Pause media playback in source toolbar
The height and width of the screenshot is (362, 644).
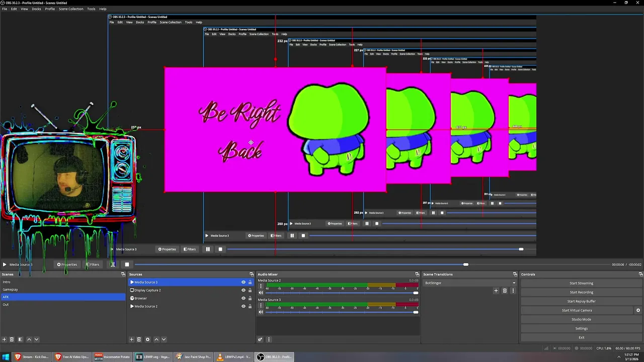pyautogui.click(x=113, y=264)
